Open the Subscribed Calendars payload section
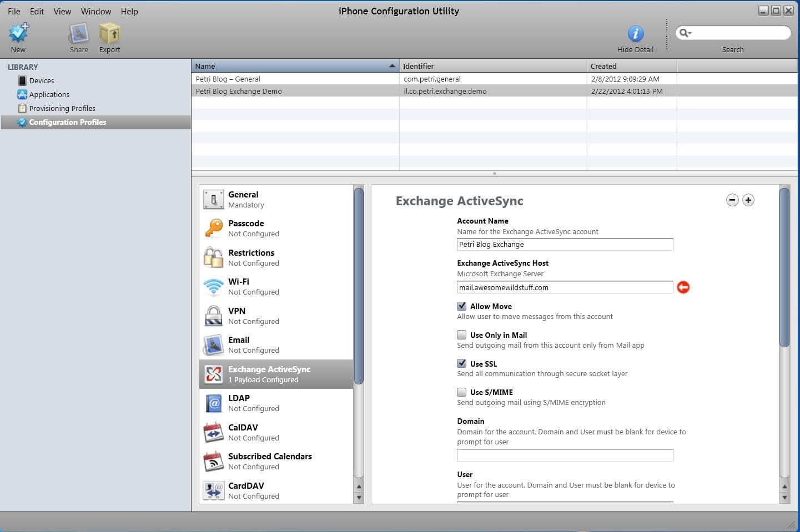This screenshot has width=800, height=532. (276, 461)
